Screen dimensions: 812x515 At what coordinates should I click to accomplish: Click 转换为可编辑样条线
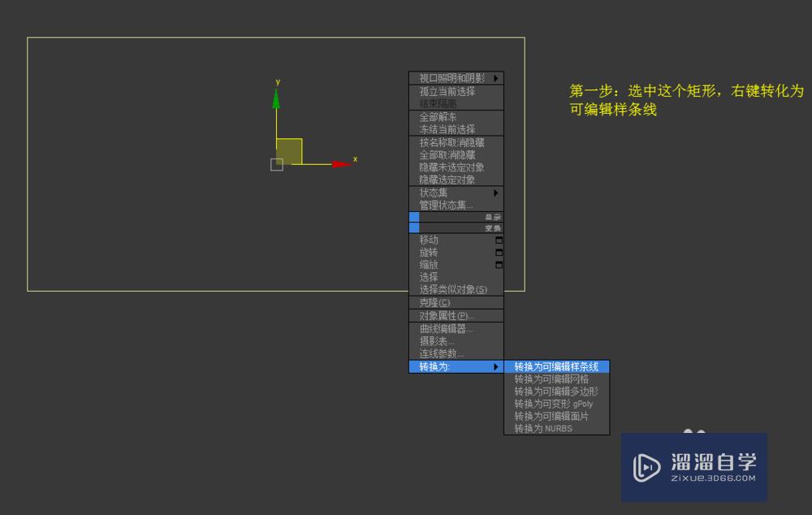pyautogui.click(x=557, y=366)
